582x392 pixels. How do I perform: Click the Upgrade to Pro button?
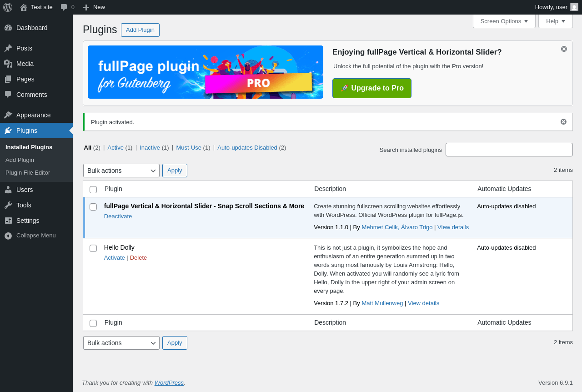tap(372, 88)
